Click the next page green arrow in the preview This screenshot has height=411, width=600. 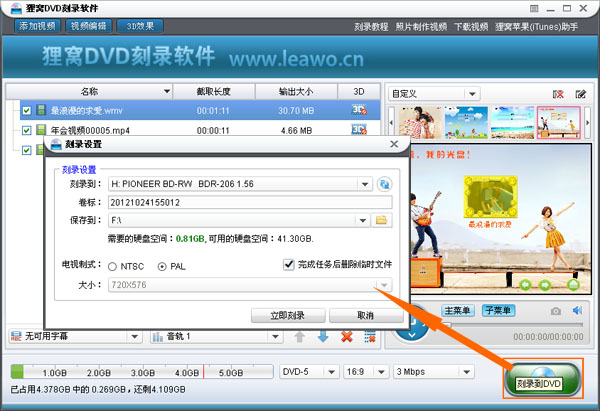545,285
